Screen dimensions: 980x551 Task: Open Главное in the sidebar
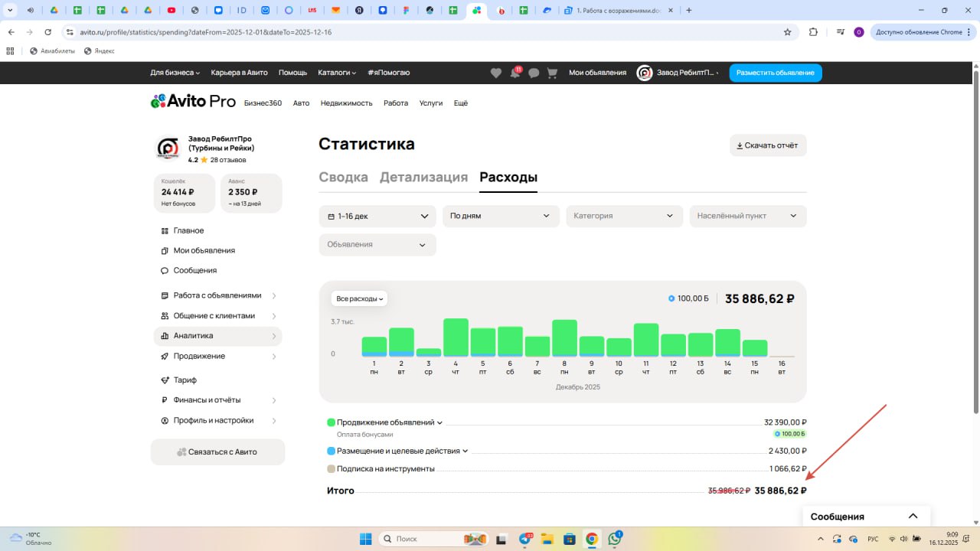tap(188, 230)
